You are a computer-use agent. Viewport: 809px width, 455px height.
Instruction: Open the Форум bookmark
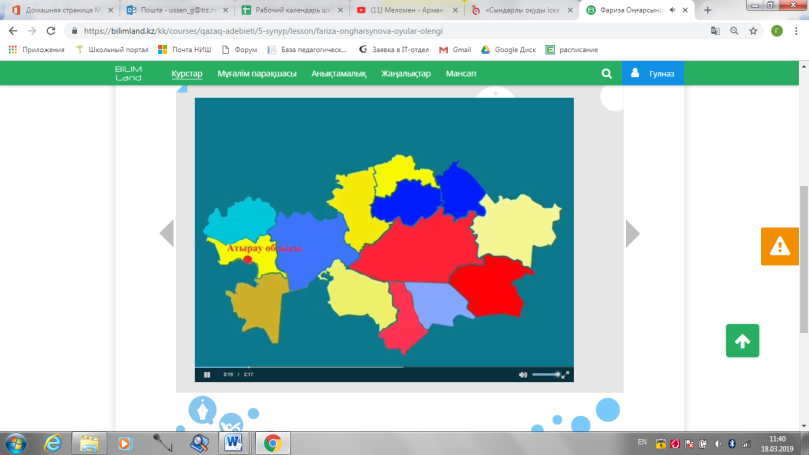239,50
